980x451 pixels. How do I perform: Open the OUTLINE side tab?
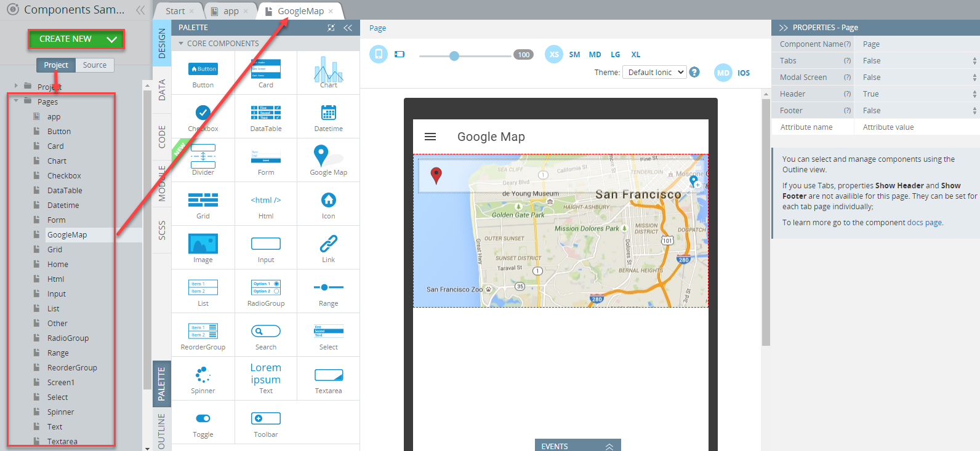click(162, 431)
